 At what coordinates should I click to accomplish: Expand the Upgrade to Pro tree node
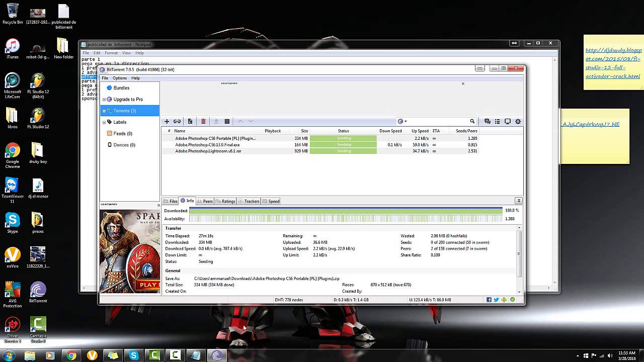(x=104, y=100)
